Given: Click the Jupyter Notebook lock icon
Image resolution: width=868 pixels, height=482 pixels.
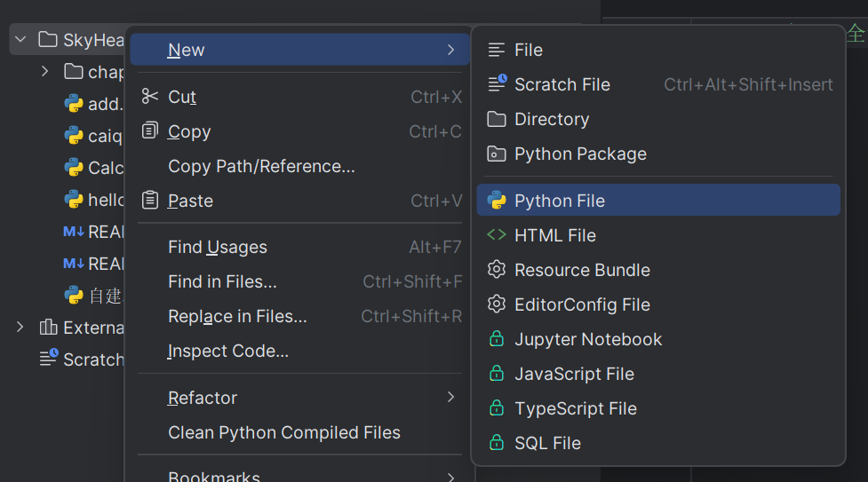Looking at the screenshot, I should point(497,339).
